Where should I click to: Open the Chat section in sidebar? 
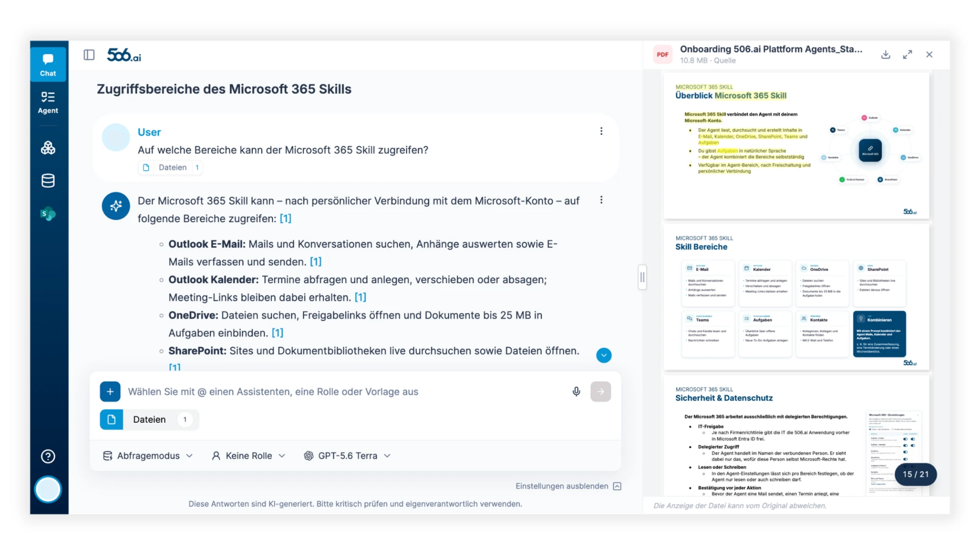coord(48,65)
